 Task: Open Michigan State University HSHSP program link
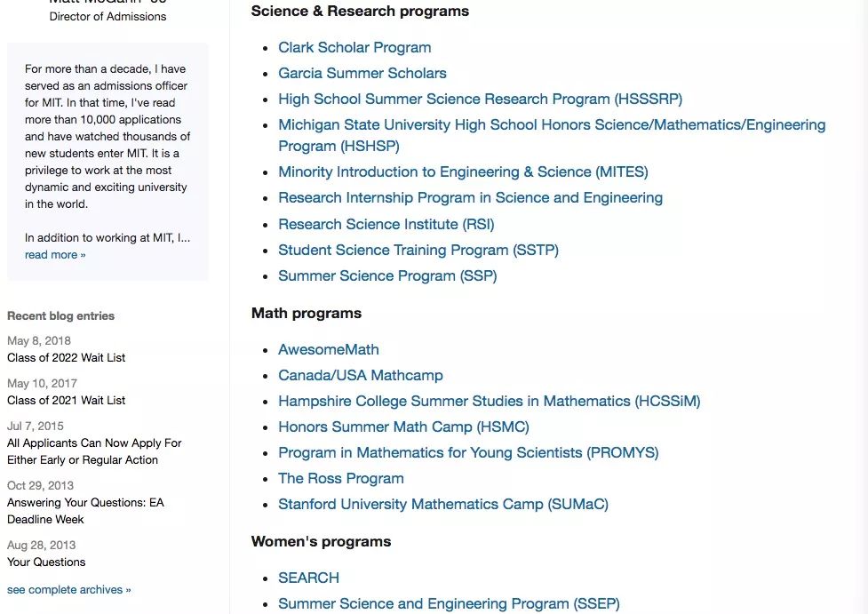coord(552,135)
